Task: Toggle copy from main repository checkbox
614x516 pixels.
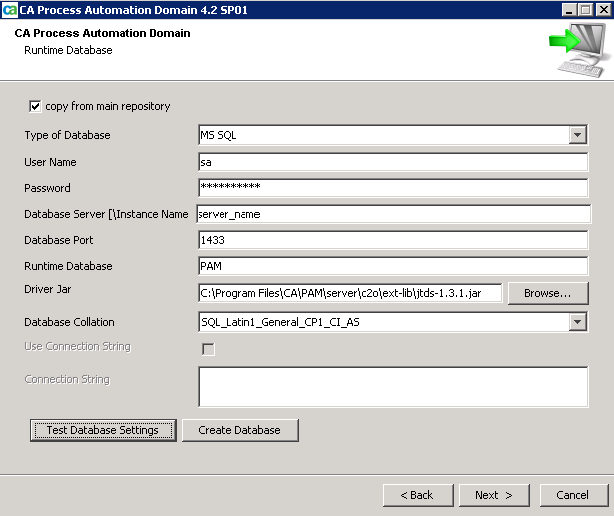Action: coord(36,106)
